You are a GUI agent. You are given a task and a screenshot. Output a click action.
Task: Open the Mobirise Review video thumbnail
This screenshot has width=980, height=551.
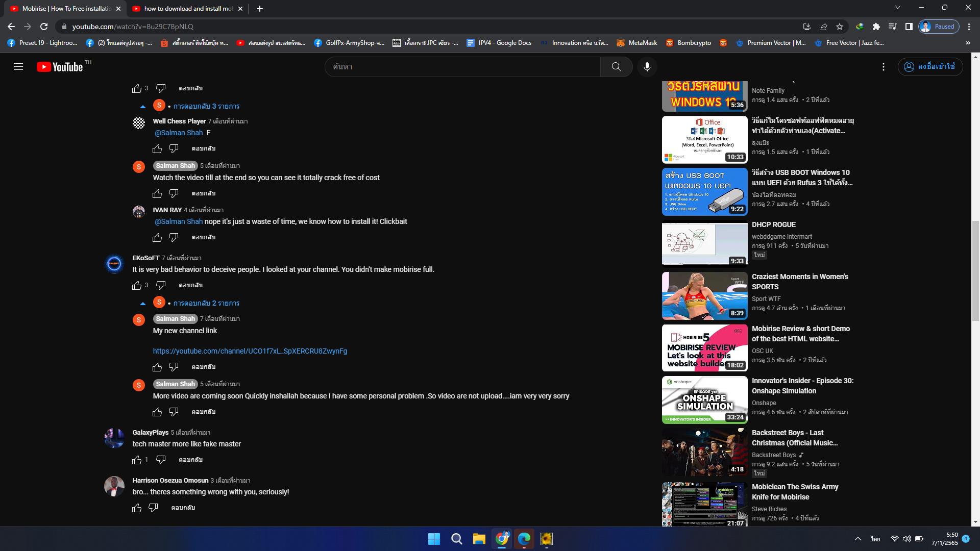pos(704,348)
